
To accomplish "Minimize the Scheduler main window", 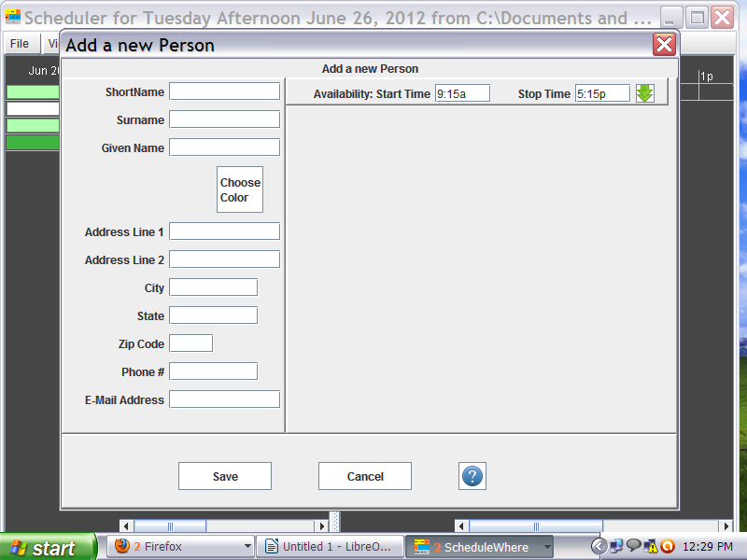I will click(x=671, y=18).
